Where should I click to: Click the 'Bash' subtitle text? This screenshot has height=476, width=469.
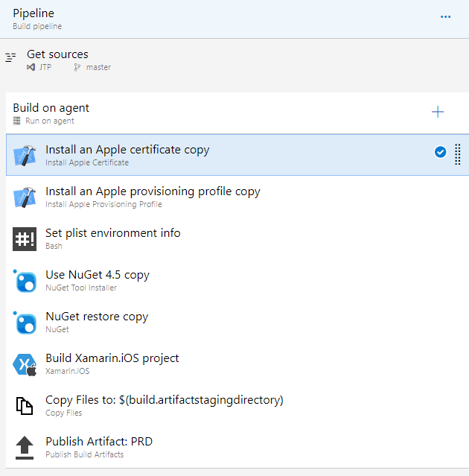pos(54,246)
